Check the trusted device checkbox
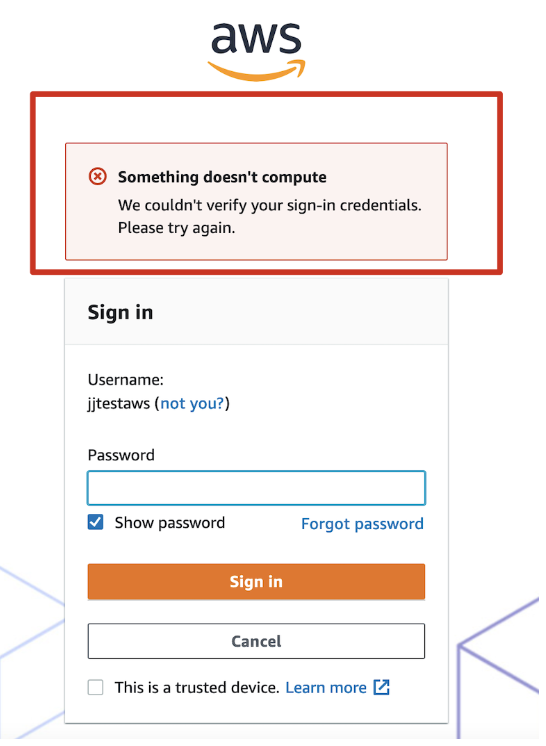 pyautogui.click(x=96, y=687)
